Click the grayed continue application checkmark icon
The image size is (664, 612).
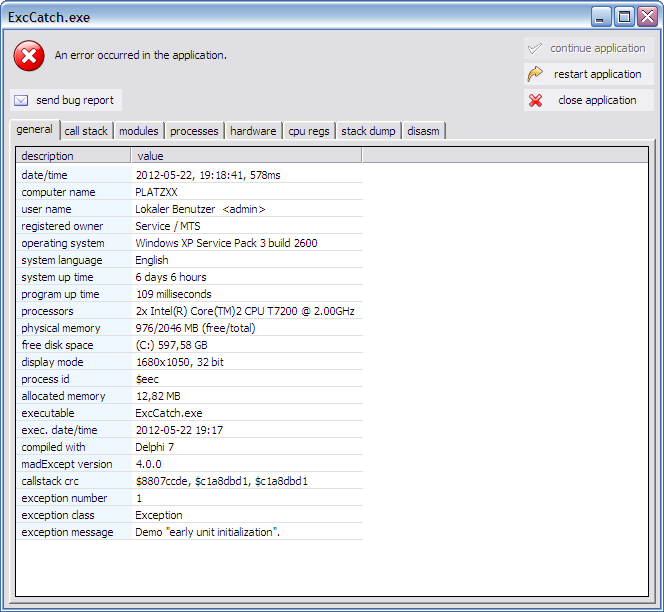pyautogui.click(x=536, y=48)
